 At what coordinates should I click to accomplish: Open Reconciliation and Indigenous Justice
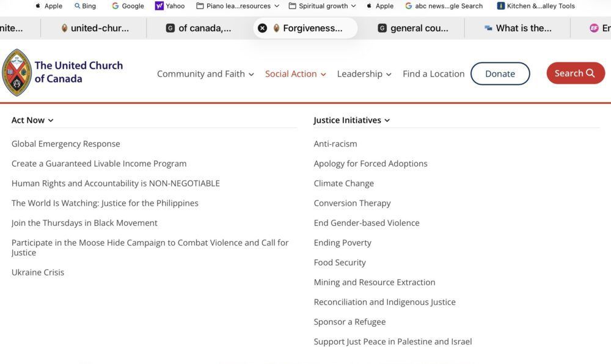click(384, 302)
